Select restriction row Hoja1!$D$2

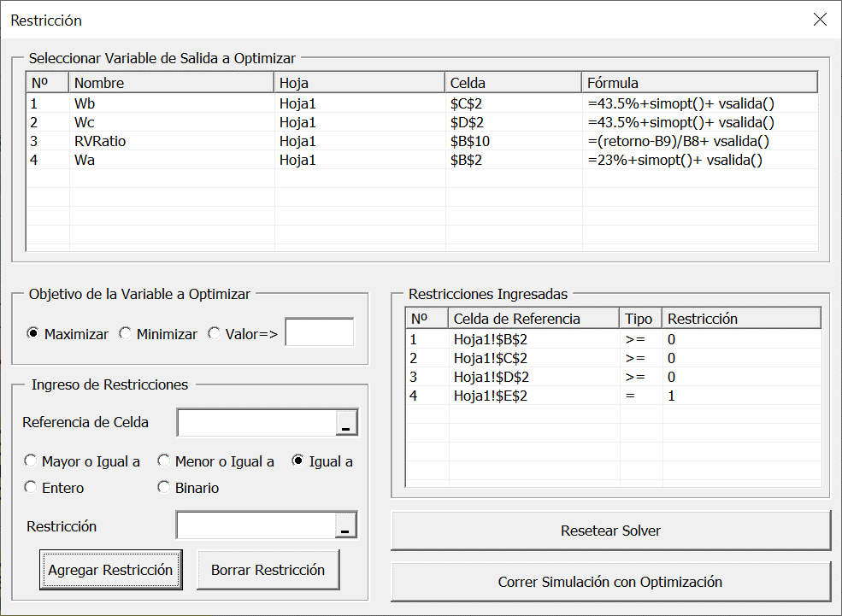(614, 377)
